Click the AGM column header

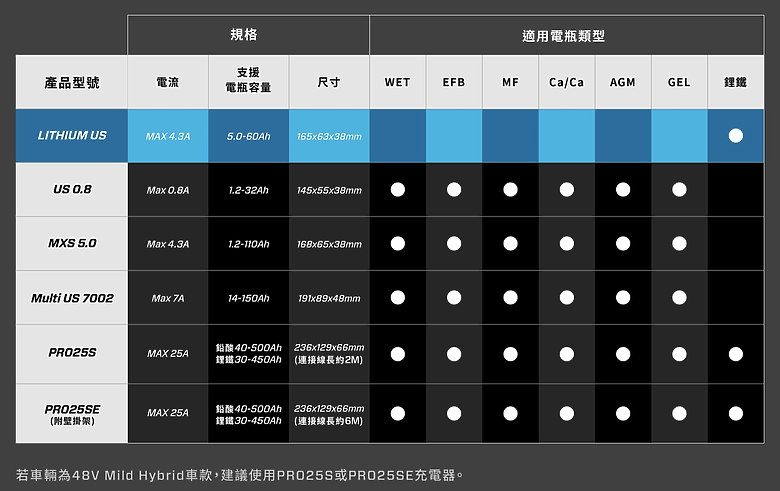click(623, 82)
